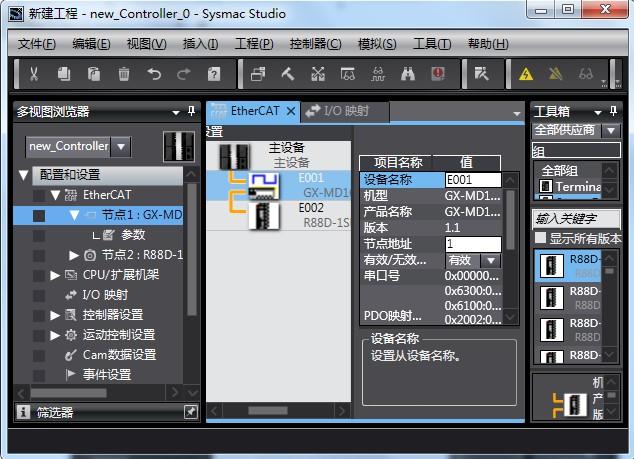This screenshot has width=634, height=459.
Task: Pin the filter panel with pushpin icon
Action: [x=190, y=411]
